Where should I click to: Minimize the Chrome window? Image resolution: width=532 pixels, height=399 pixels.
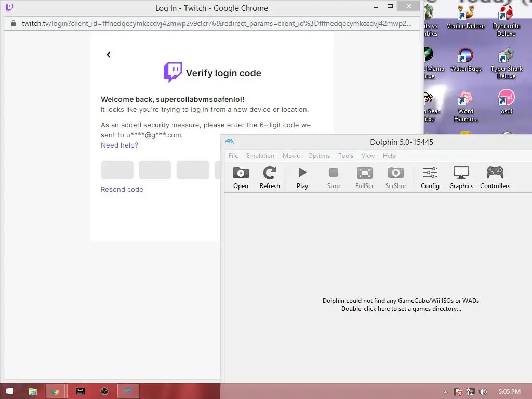click(x=376, y=6)
